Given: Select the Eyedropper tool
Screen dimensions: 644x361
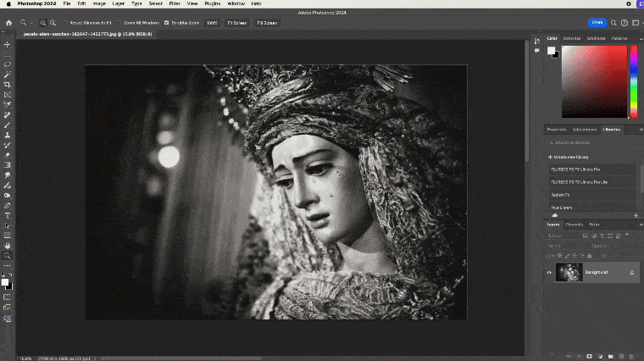Looking at the screenshot, I should 8,104.
